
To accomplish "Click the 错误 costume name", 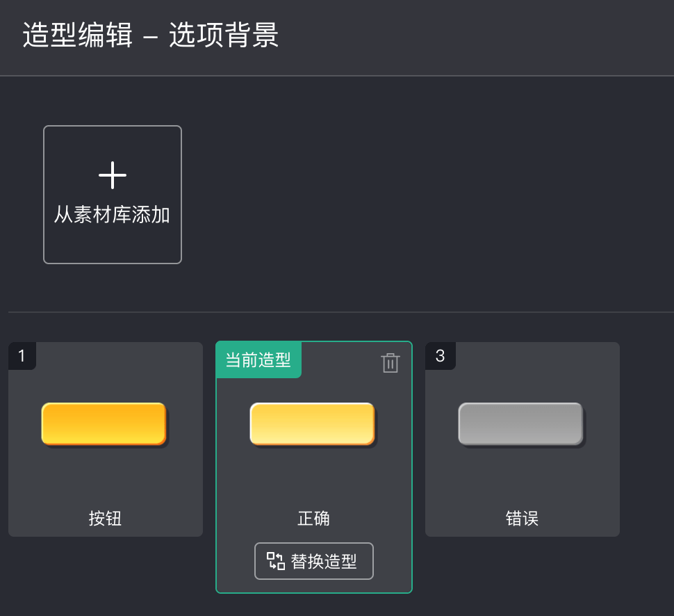I will pos(523,519).
